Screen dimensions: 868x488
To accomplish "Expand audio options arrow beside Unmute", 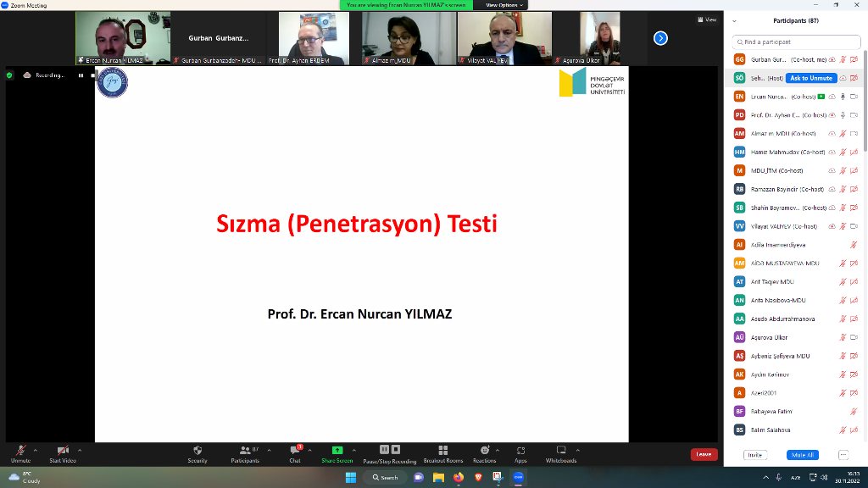I will click(36, 450).
